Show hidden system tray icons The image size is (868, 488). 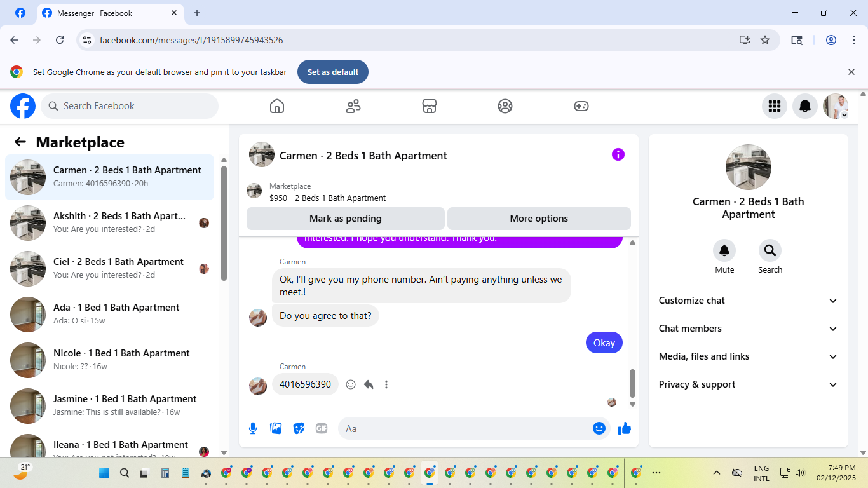(717, 473)
